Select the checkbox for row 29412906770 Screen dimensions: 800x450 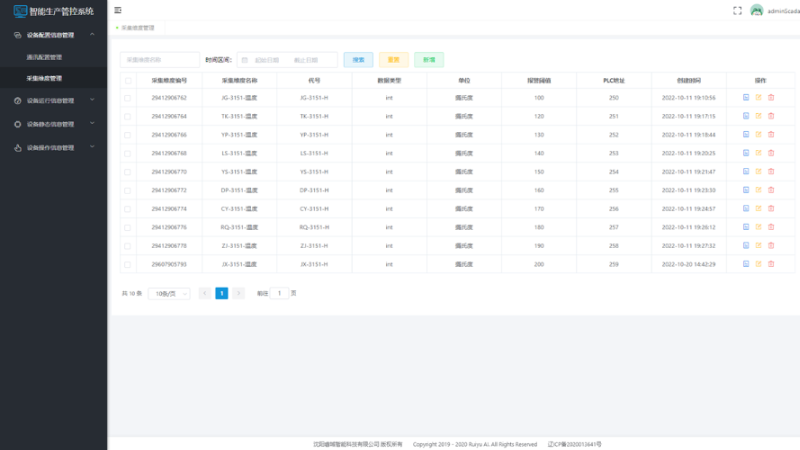tap(127, 171)
